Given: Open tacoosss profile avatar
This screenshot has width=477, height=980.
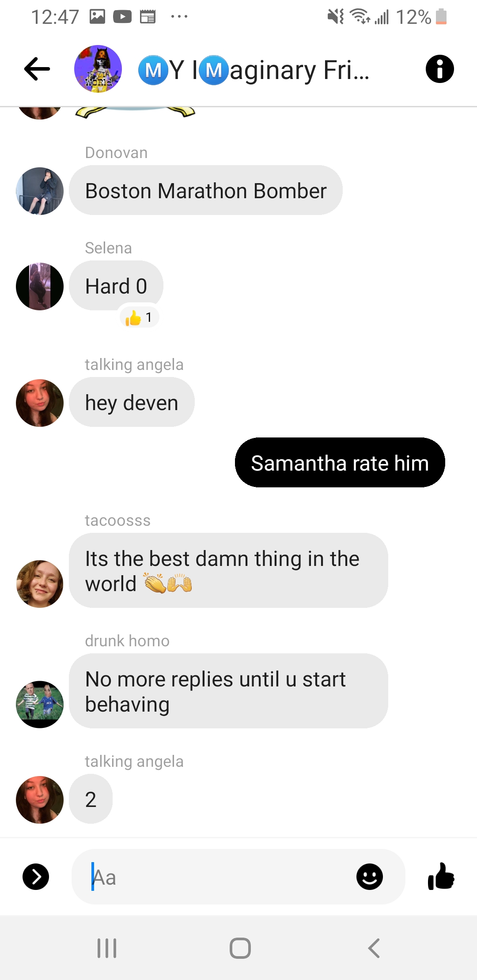Looking at the screenshot, I should tap(40, 584).
